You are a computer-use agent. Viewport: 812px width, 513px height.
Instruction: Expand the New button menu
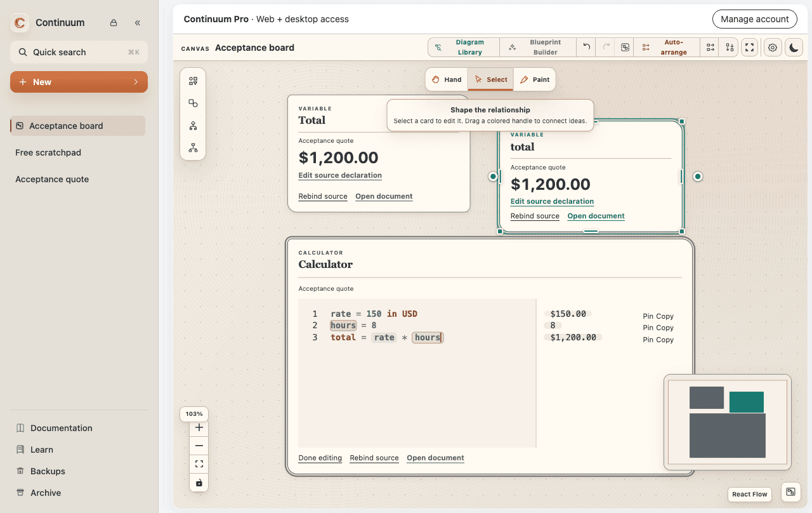tap(79, 82)
